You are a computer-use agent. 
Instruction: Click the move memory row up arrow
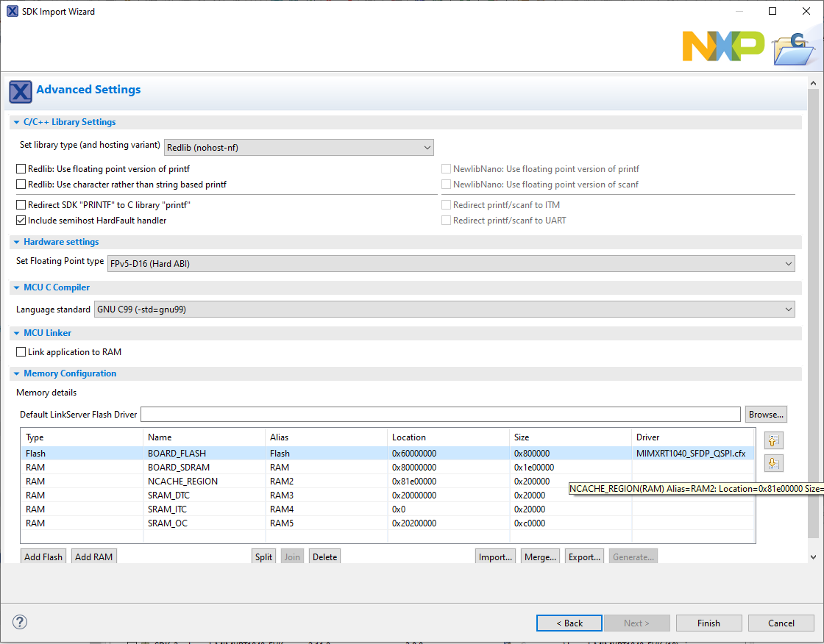click(x=773, y=441)
